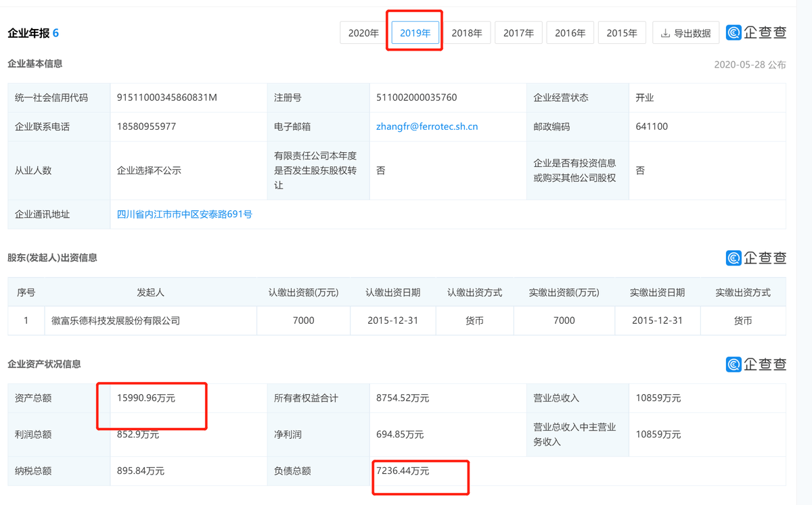Viewport: 812px width, 505px height.
Task: Select registration number 511002000035760
Action: tap(417, 97)
